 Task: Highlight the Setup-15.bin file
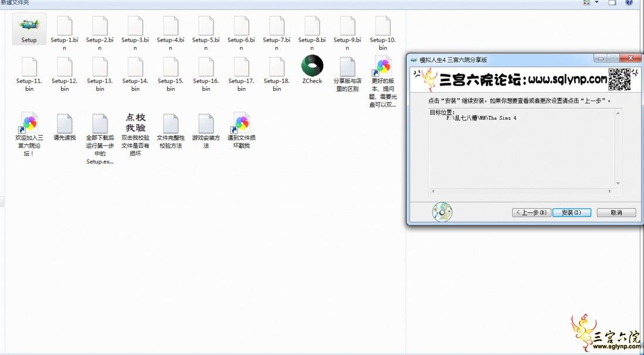coord(171,74)
